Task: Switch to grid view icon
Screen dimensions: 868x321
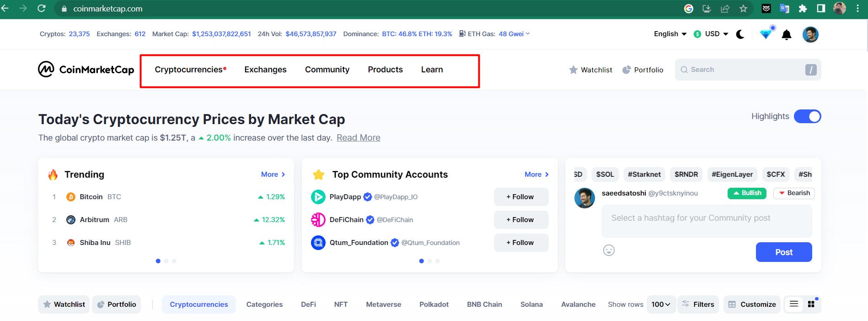Action: 811,304
